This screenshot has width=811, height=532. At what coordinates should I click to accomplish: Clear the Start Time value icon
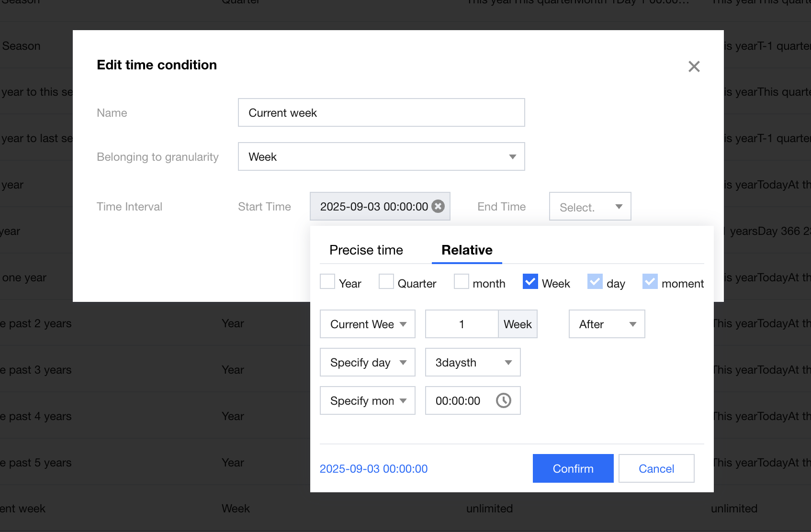click(x=438, y=206)
